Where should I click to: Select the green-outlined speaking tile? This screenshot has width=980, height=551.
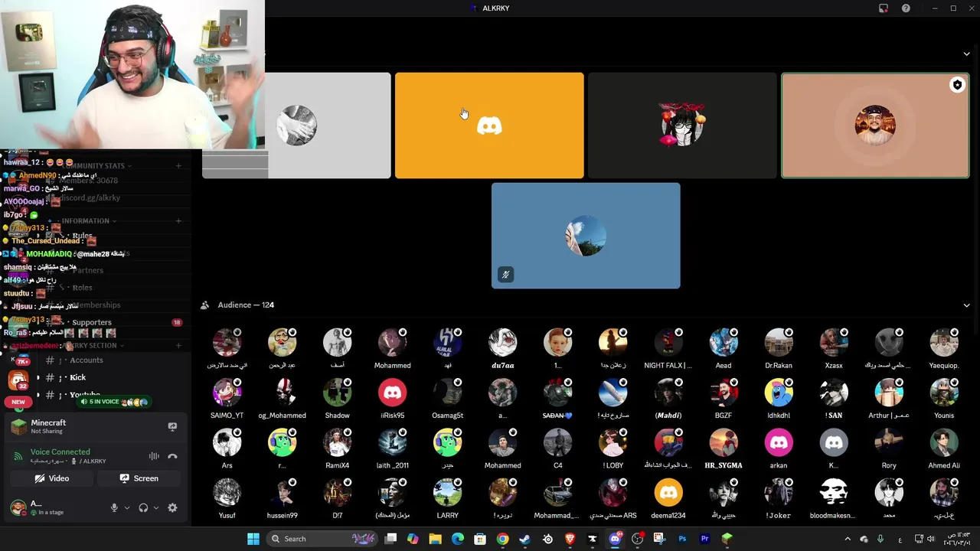875,126
